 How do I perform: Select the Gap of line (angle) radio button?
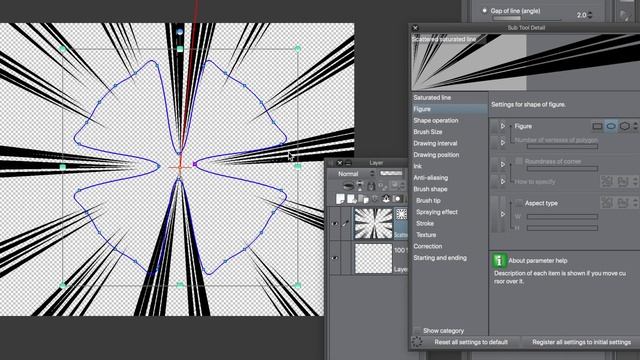coord(484,11)
